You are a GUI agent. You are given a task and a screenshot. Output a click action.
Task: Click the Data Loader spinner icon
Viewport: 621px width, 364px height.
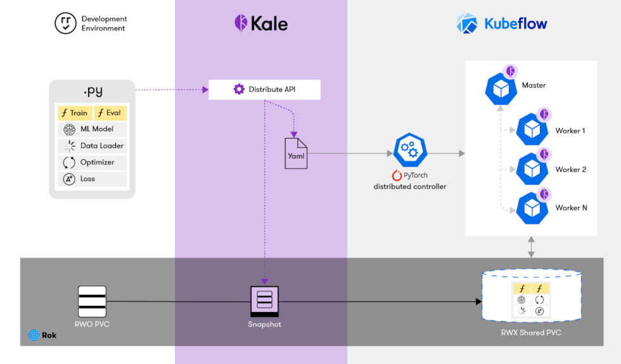[69, 146]
